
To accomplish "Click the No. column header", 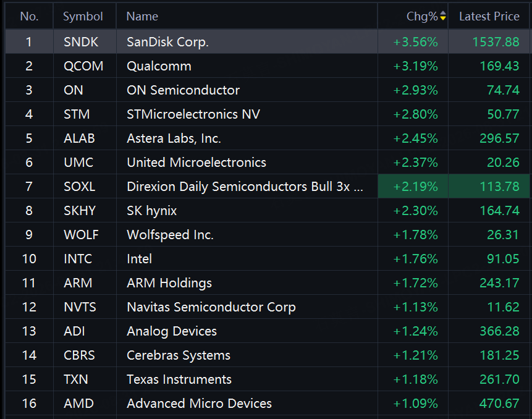I will tap(29, 16).
